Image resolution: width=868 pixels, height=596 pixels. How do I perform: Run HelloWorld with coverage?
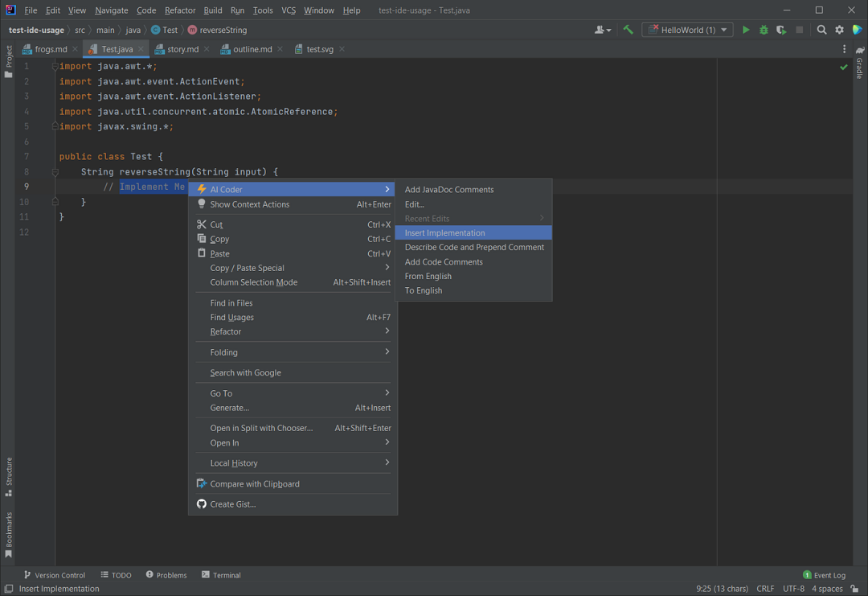779,29
